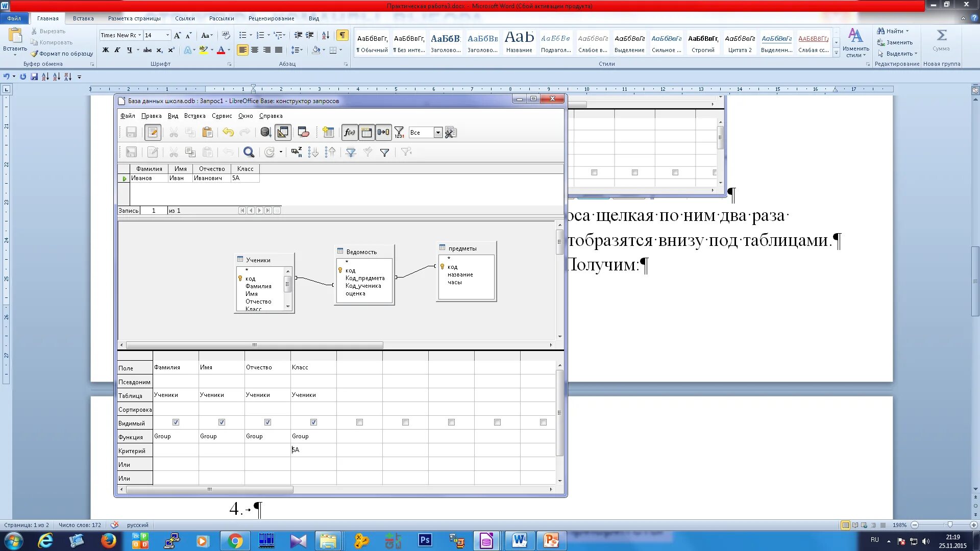Click the Functions f(x) toolbar icon
This screenshot has height=551, width=980.
coord(349,133)
